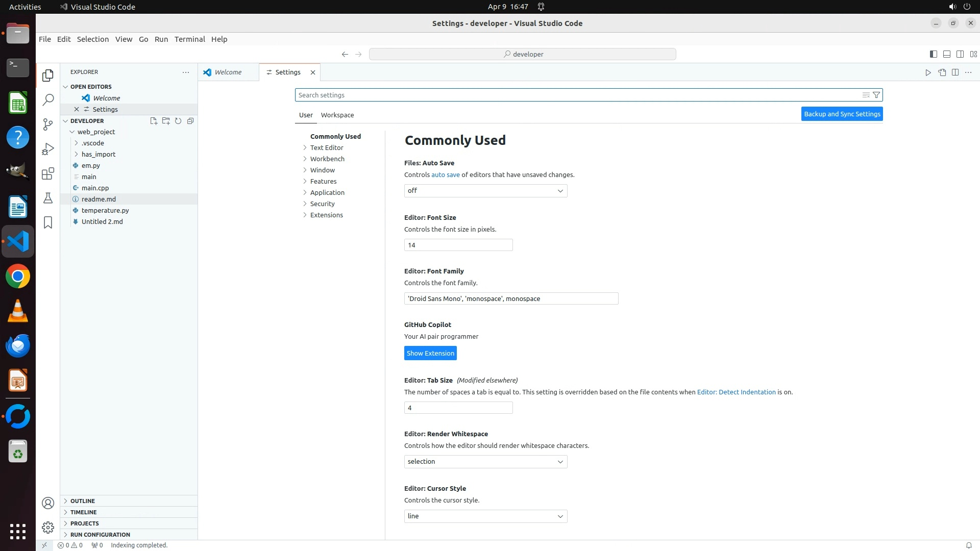Image resolution: width=980 pixels, height=551 pixels.
Task: Switch to the Workspace settings tab
Action: [x=337, y=115]
